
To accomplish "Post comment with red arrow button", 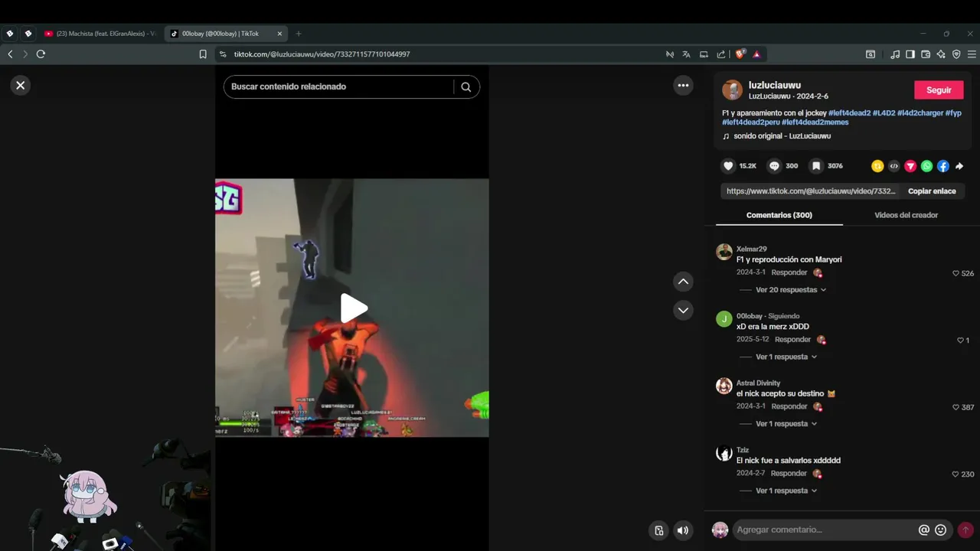I will pyautogui.click(x=965, y=530).
